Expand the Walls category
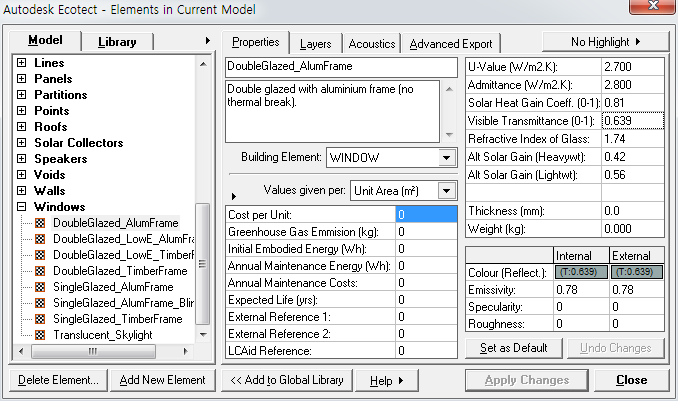The image size is (678, 401). coord(22,191)
